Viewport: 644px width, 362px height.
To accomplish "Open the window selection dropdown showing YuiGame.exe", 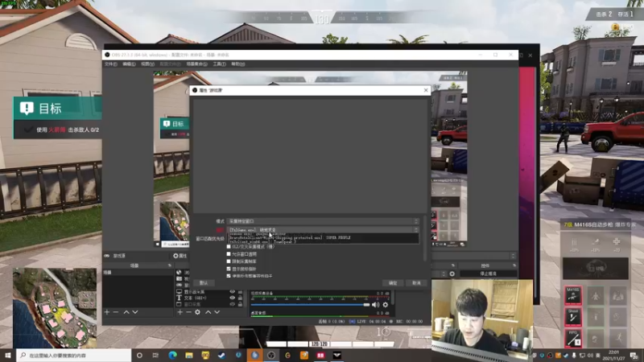I will click(x=324, y=230).
